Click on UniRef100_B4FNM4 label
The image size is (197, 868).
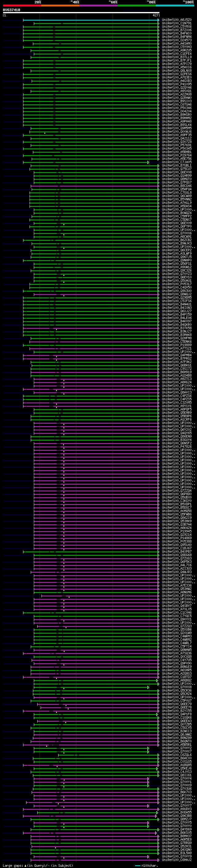[177, 37]
